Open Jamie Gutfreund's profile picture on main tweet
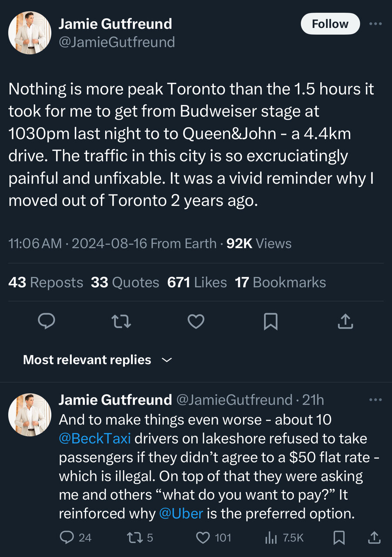This screenshot has width=392, height=557. 30,33
